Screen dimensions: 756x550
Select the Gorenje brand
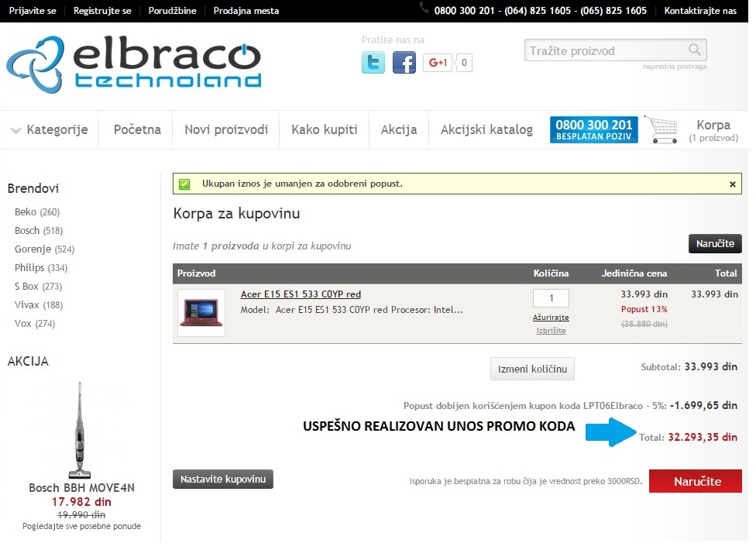(44, 249)
